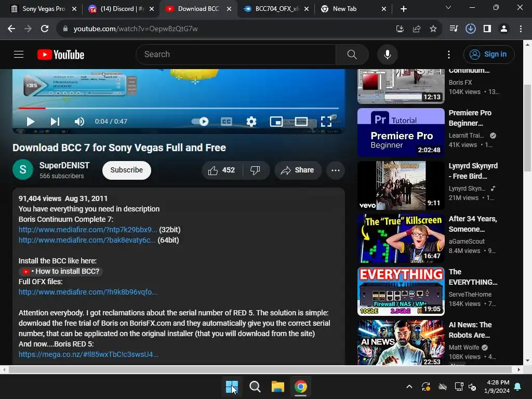Open a new browser tab

coord(403,9)
